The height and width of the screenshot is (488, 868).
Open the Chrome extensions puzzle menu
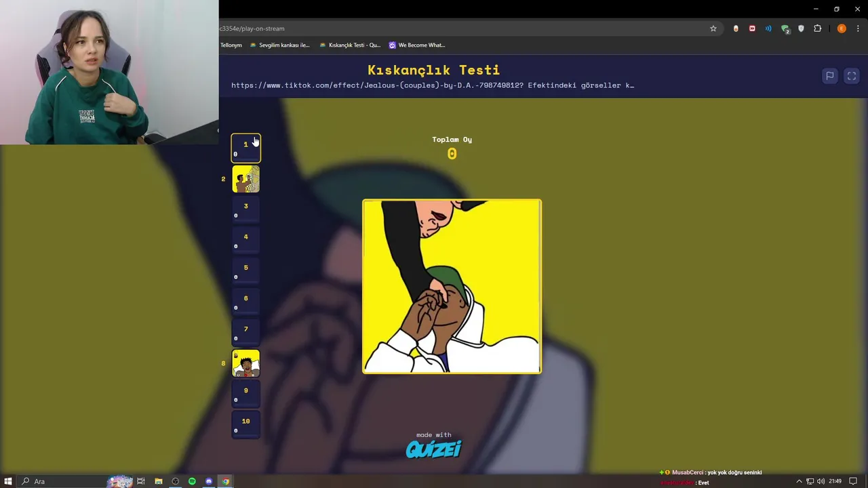pyautogui.click(x=817, y=28)
